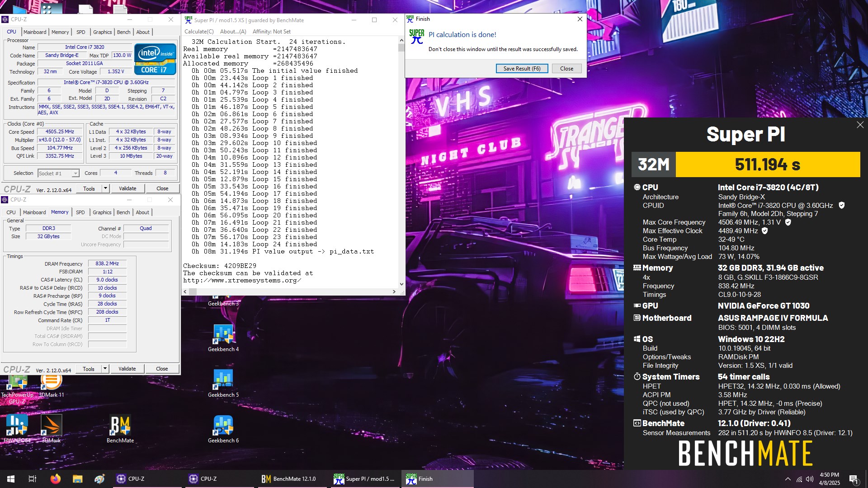Click Max Effective Clock verified shield icon

coord(765,230)
